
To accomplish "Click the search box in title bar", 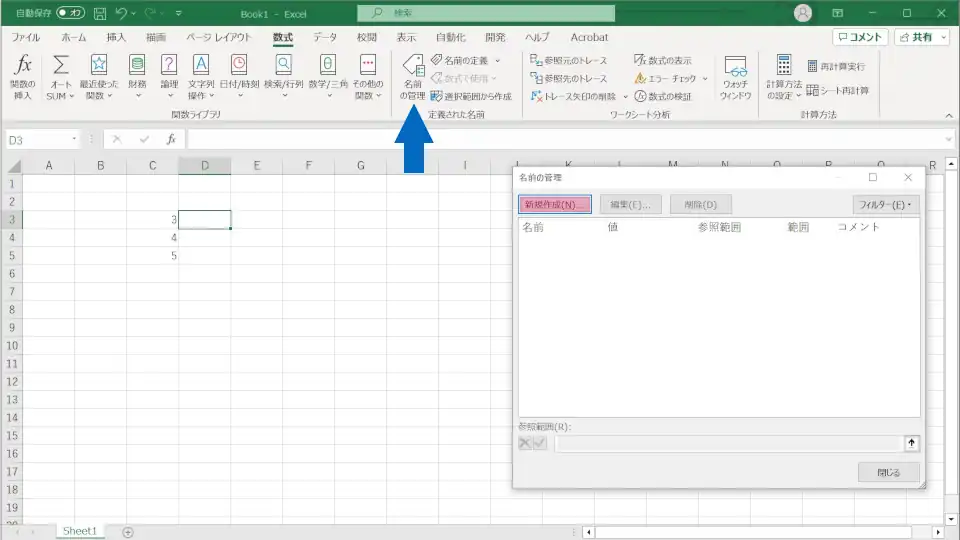I will 486,13.
